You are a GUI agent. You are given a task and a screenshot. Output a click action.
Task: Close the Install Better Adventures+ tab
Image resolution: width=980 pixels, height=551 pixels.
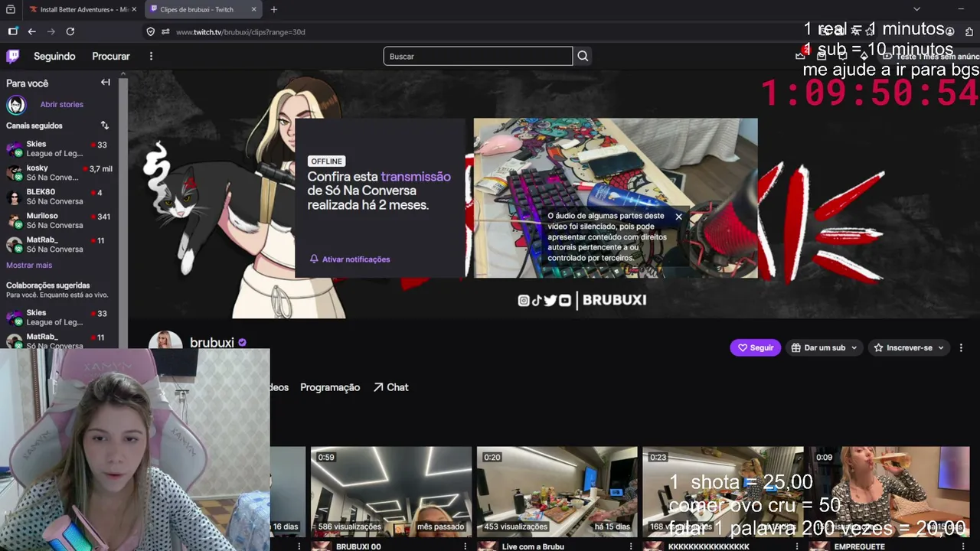point(134,9)
